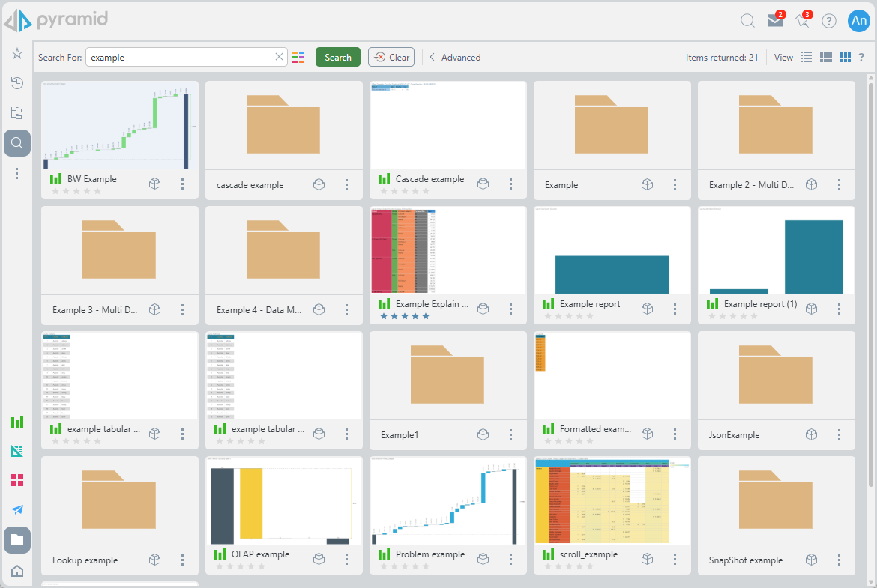Screen dimensions: 877x588
Task: Open the scroll_example report thumbnail
Action: (612, 500)
